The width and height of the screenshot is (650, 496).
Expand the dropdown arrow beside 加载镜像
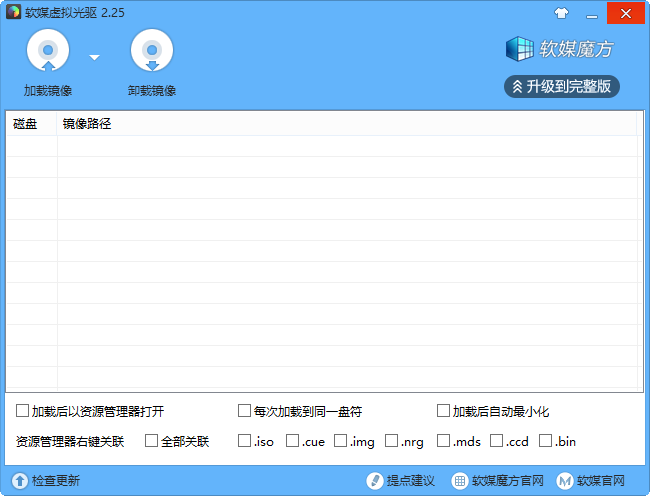pyautogui.click(x=95, y=57)
